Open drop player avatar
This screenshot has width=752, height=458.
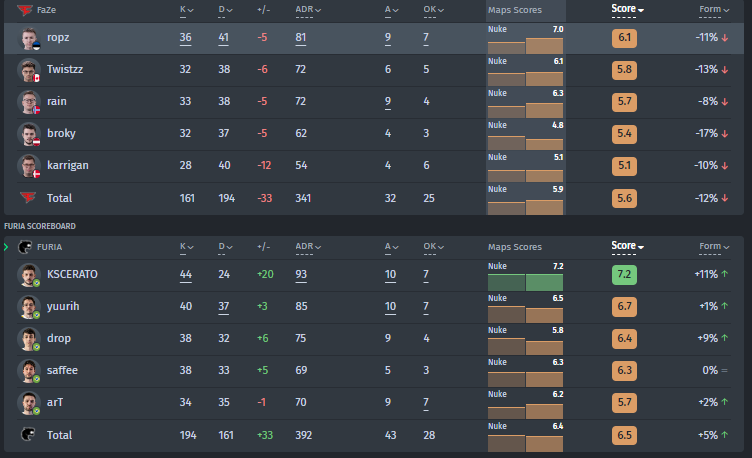[29, 340]
